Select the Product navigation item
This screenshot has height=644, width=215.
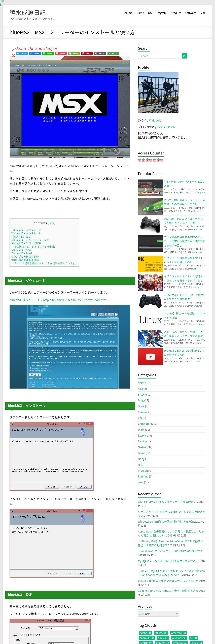tap(176, 13)
